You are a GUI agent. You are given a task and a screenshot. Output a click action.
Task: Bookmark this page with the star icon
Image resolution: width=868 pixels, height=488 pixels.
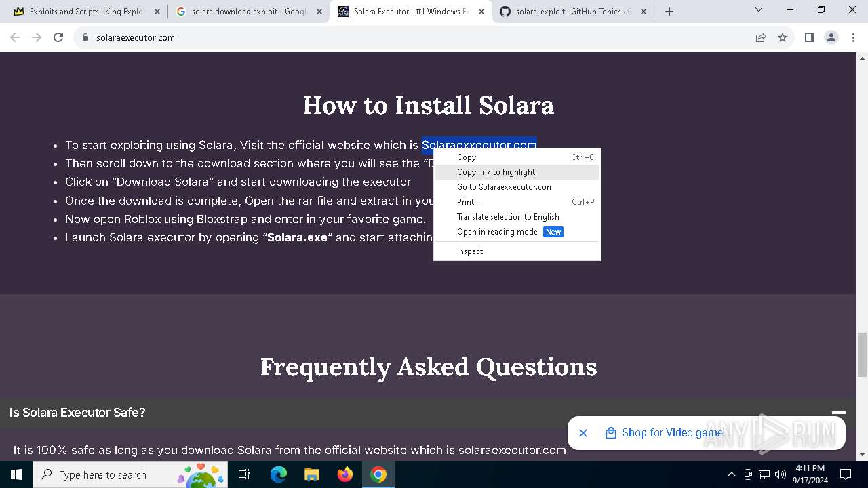point(783,37)
